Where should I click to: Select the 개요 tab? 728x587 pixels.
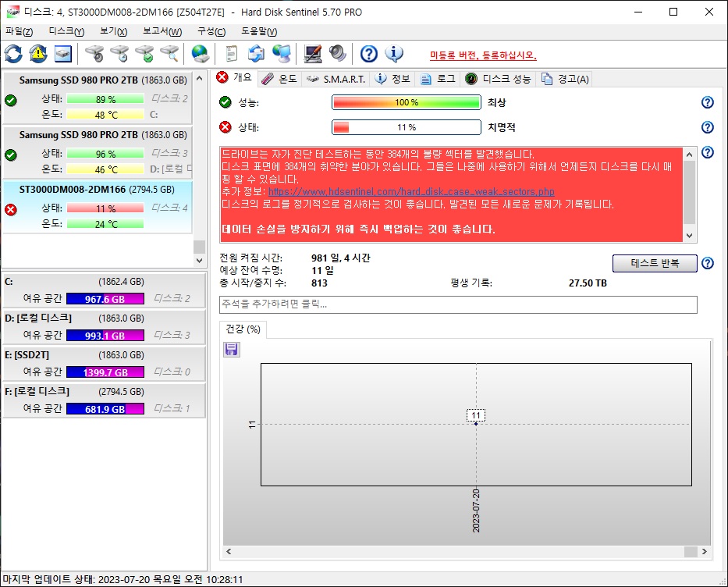(x=234, y=77)
